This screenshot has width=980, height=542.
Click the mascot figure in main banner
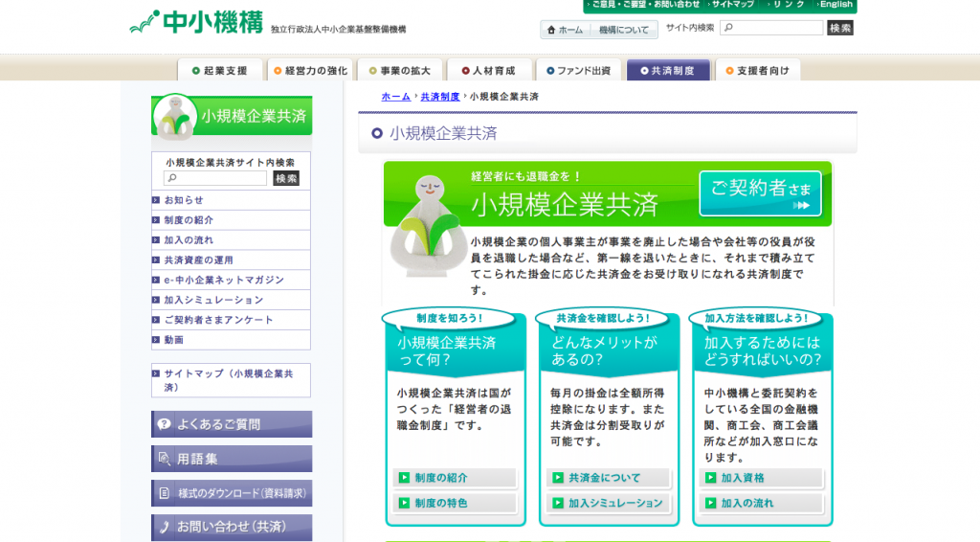click(429, 226)
